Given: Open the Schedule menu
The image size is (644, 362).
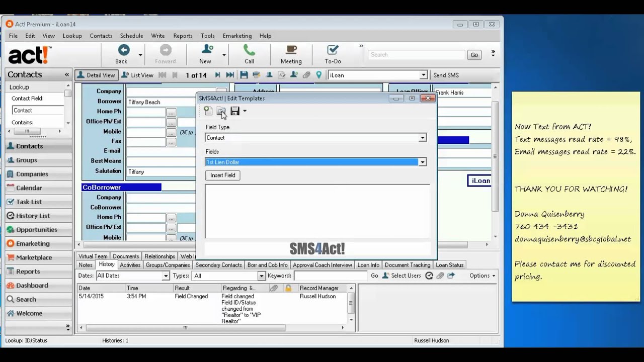Looking at the screenshot, I should (131, 36).
